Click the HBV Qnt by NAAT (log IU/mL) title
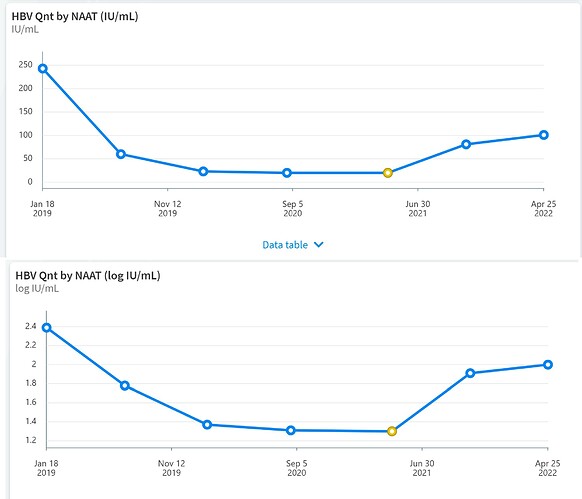The image size is (582, 499). tap(88, 275)
